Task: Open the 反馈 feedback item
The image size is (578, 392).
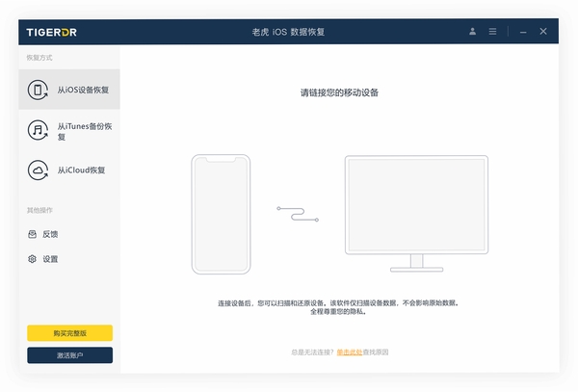Action: point(43,234)
